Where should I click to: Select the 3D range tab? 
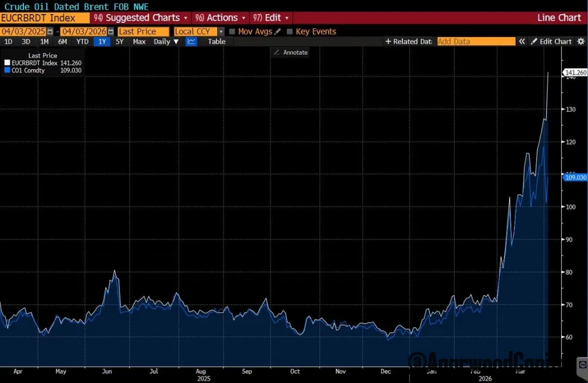point(26,41)
